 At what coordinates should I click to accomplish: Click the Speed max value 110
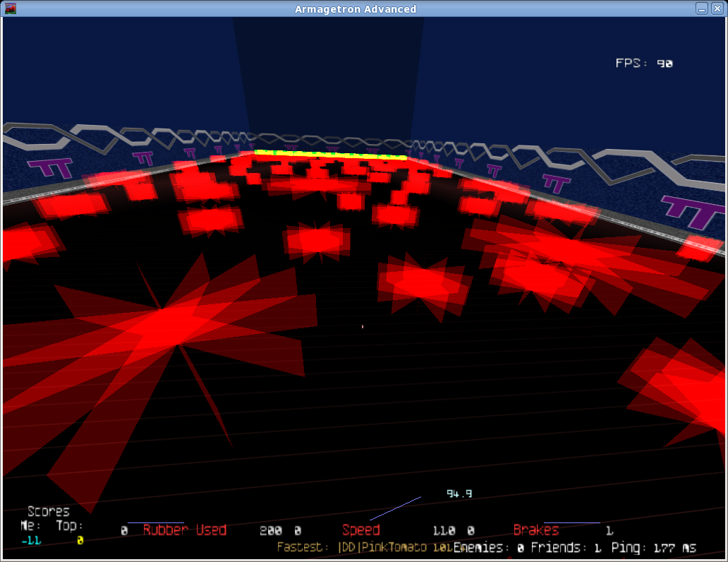click(444, 530)
